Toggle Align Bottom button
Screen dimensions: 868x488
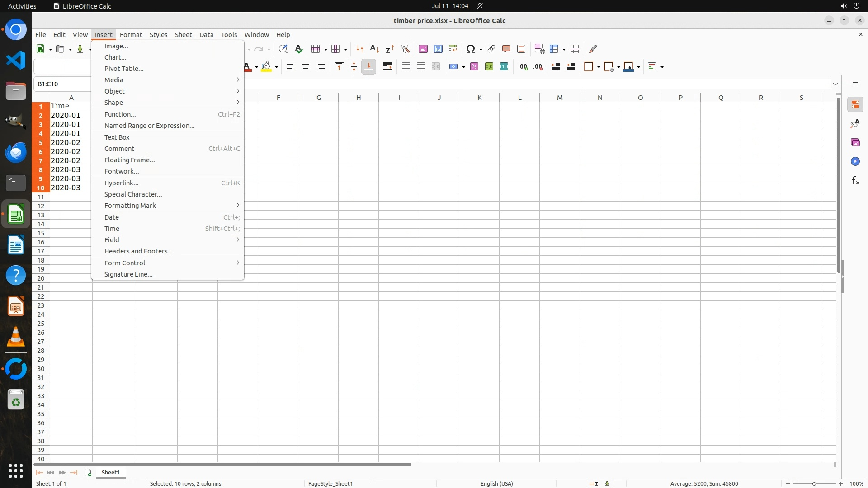[x=368, y=67]
